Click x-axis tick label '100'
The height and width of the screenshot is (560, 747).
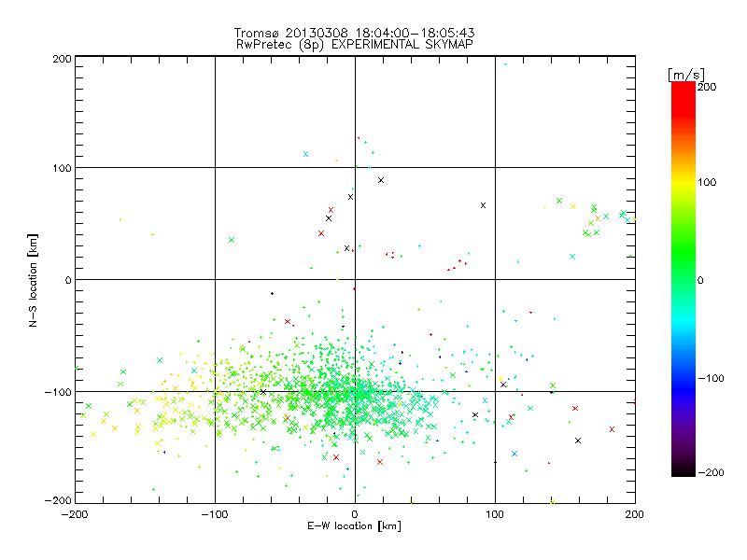click(x=495, y=514)
